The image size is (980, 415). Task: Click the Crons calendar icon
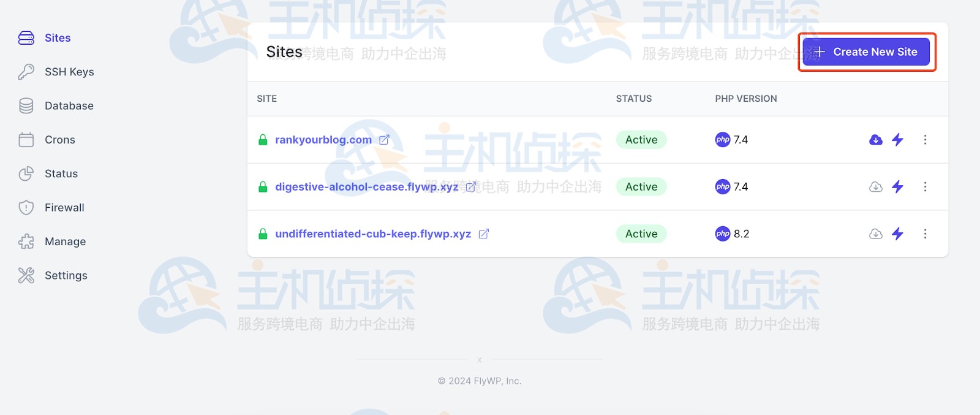(26, 140)
